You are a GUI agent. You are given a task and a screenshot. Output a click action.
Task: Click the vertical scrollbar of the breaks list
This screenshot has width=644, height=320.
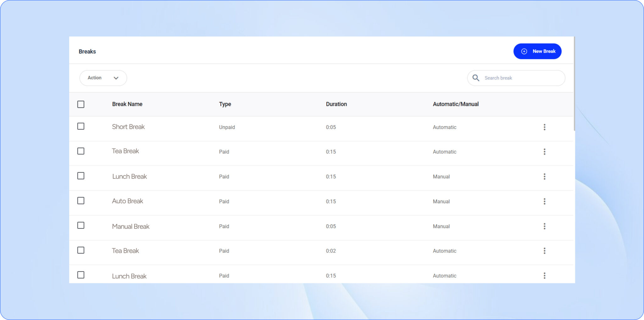point(574,84)
